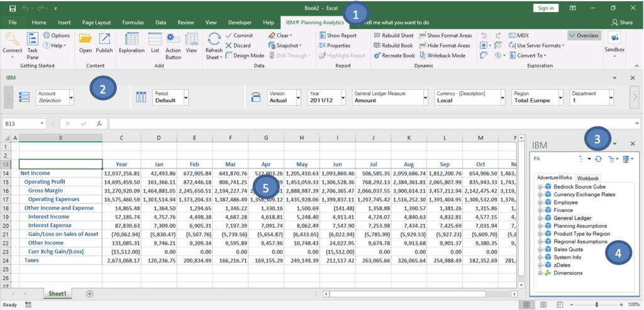Switch to the Workbook tab in pane

[x=588, y=178]
